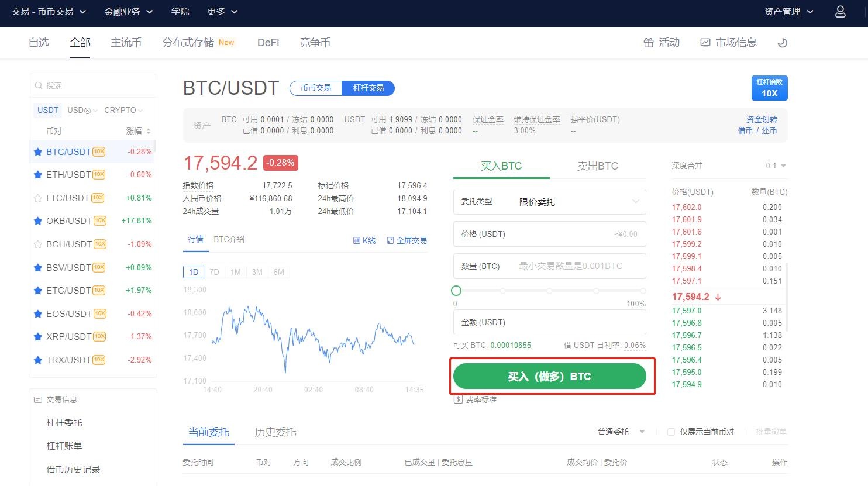This screenshot has width=868, height=486.
Task: Sort pairs by 涨幅 arrows icon
Action: (x=149, y=131)
